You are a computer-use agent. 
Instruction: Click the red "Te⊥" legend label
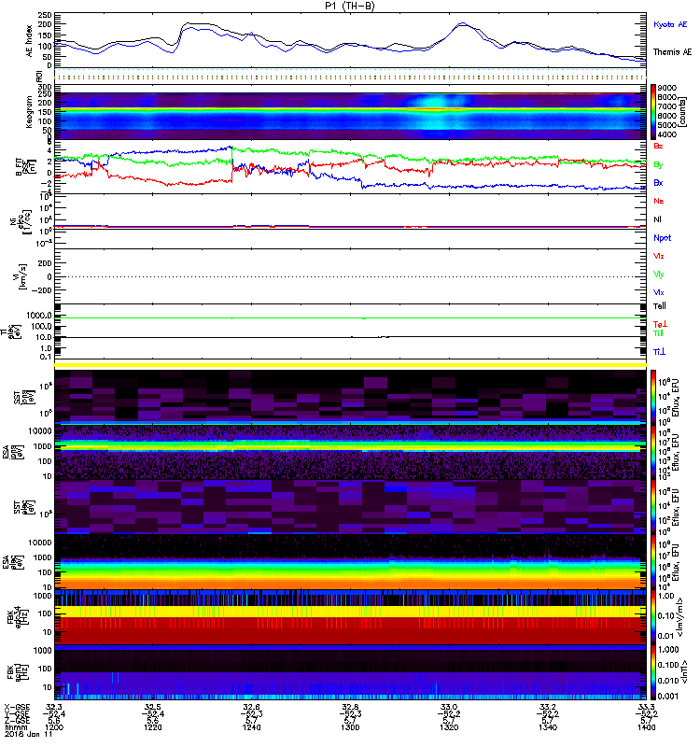pos(660,324)
